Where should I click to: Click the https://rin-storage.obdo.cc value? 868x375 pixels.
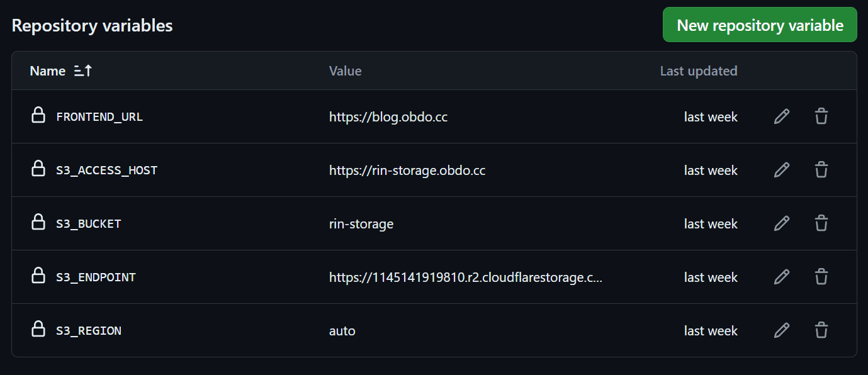tap(407, 171)
